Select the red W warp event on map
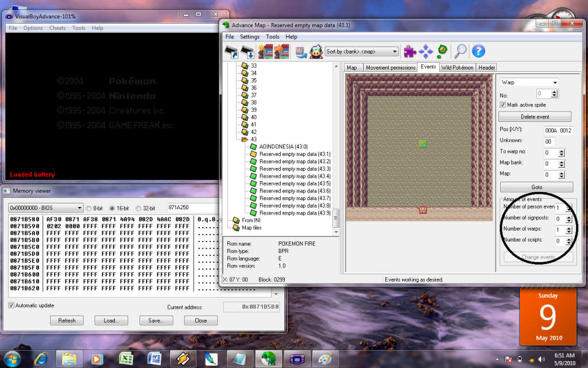Image resolution: width=588 pixels, height=368 pixels. pos(423,210)
